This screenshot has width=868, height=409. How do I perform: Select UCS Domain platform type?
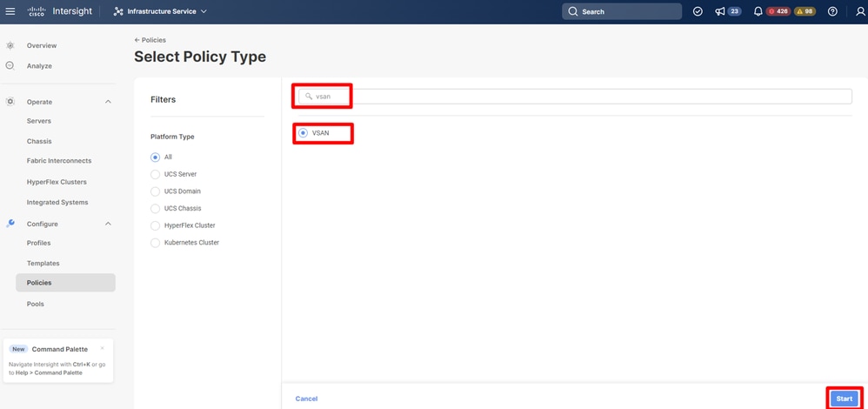(x=155, y=191)
